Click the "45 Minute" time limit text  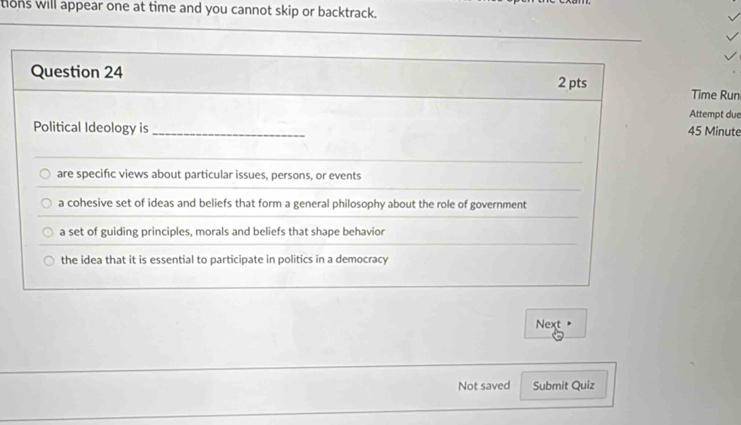[713, 131]
